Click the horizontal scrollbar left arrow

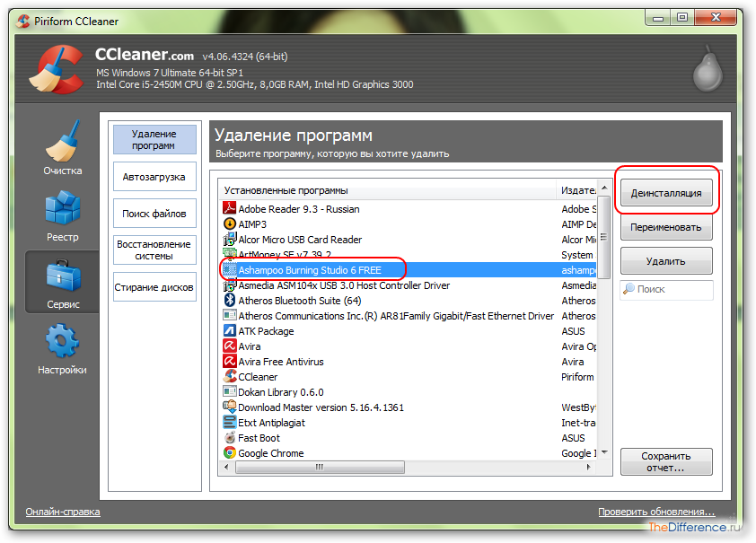(226, 467)
